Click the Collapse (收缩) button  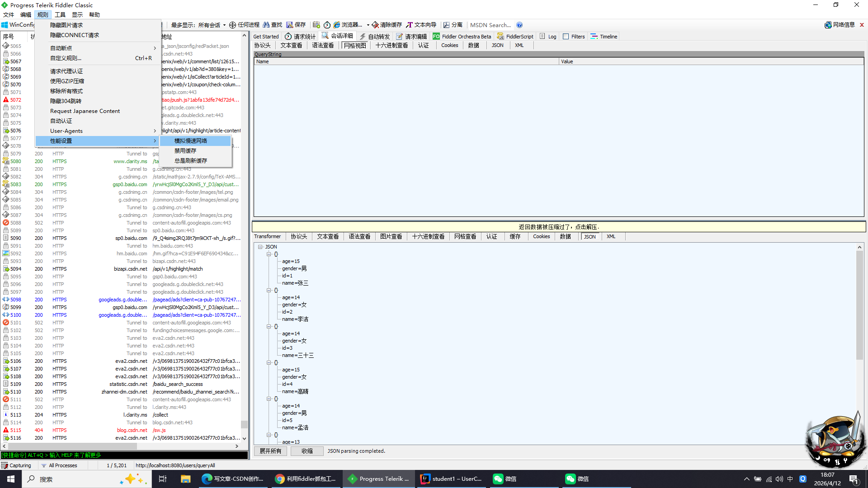click(x=307, y=451)
